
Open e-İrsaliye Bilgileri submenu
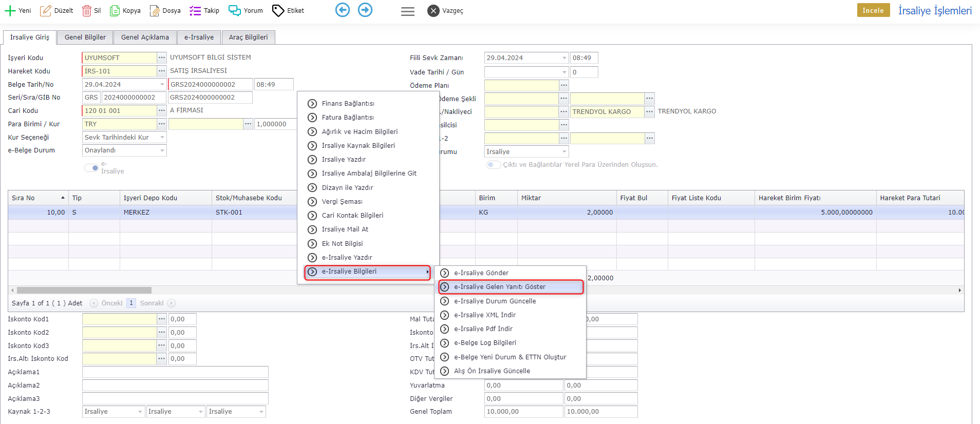click(x=368, y=272)
